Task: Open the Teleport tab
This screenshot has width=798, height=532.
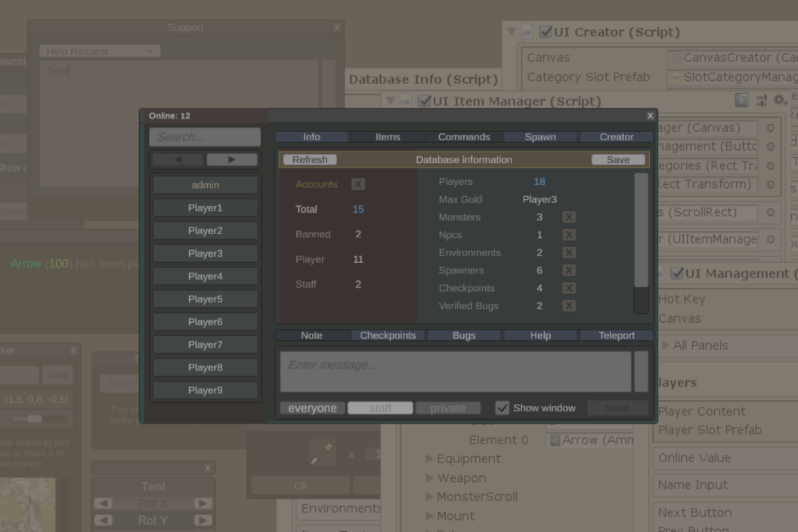Action: (x=617, y=335)
